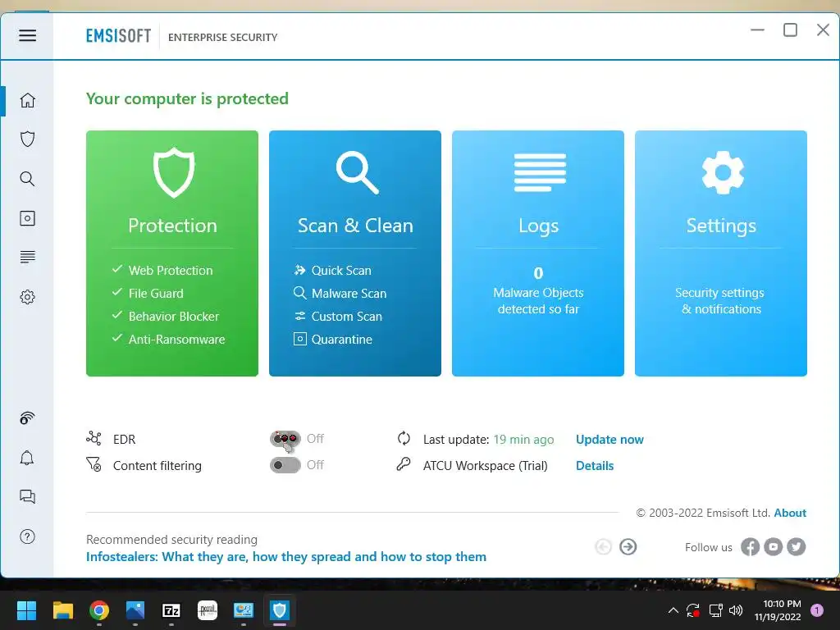Open taskbar clock and date
Viewport: 840px width, 630px height.
pyautogui.click(x=778, y=610)
